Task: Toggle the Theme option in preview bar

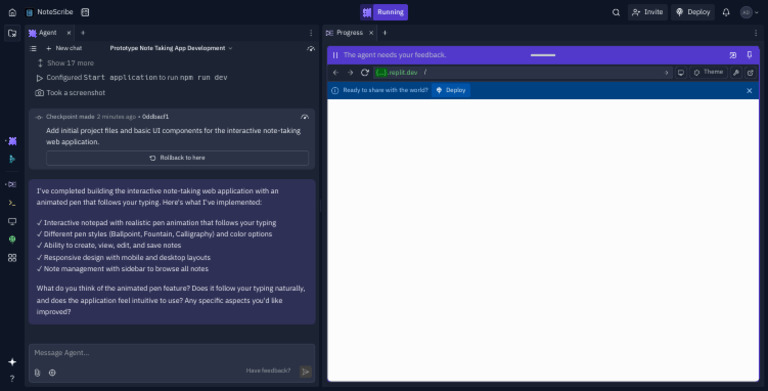Action: (708, 72)
